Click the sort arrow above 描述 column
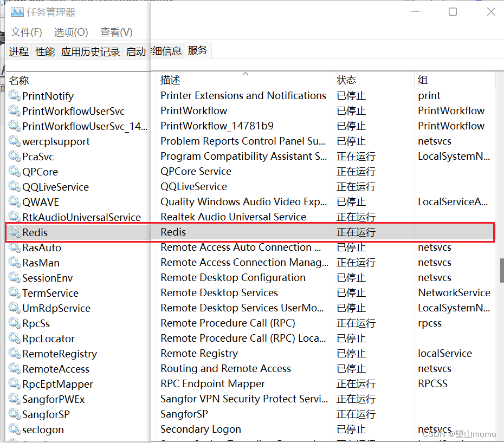The width and height of the screenshot is (504, 443). click(x=245, y=74)
